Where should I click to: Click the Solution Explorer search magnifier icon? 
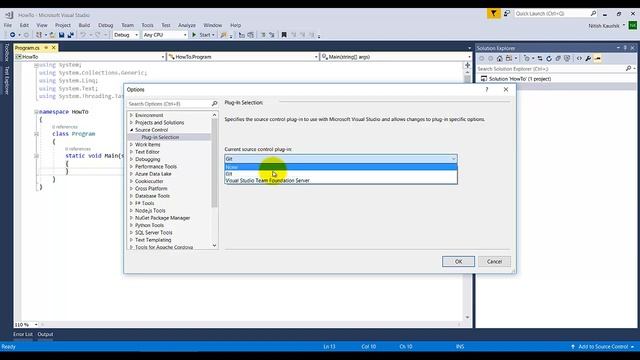click(629, 69)
